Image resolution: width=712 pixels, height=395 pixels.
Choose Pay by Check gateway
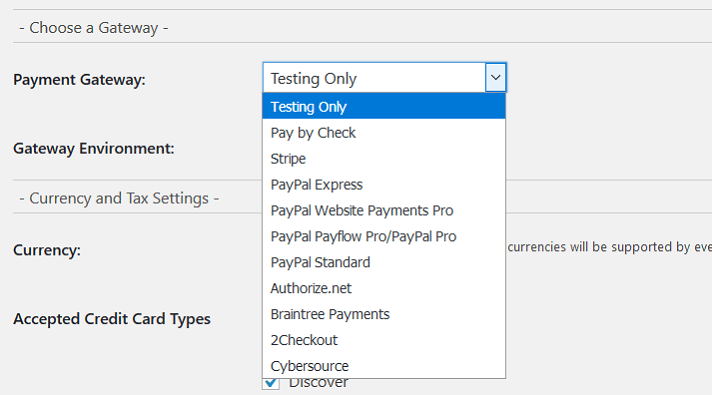click(384, 133)
